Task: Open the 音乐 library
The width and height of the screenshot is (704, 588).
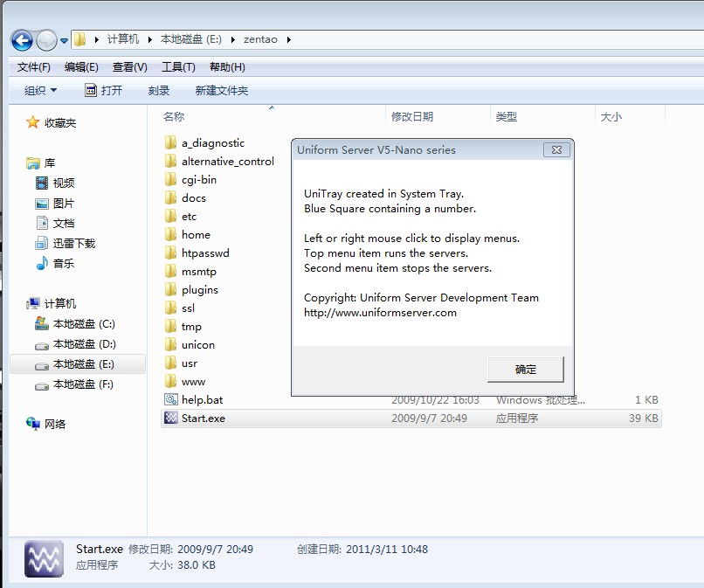Action: [x=55, y=263]
